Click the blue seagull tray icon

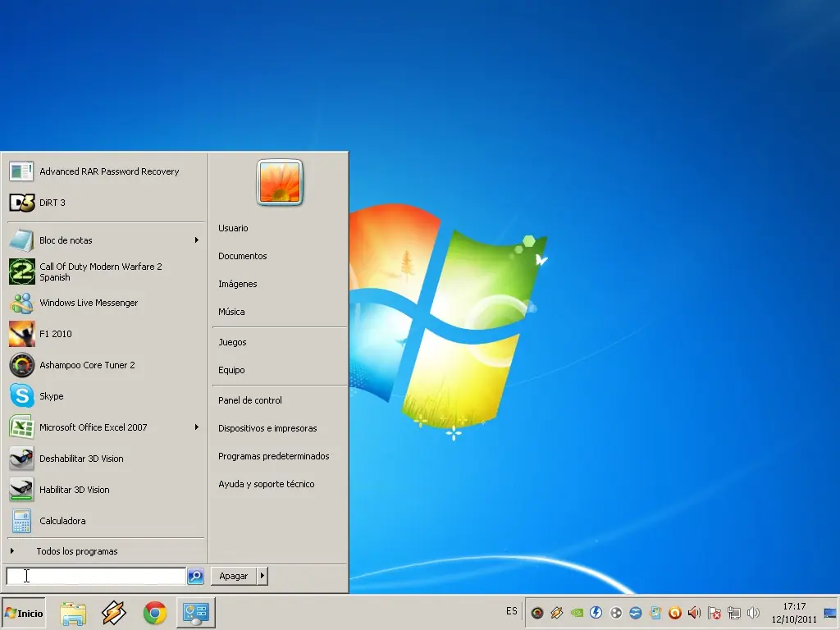pyautogui.click(x=636, y=612)
